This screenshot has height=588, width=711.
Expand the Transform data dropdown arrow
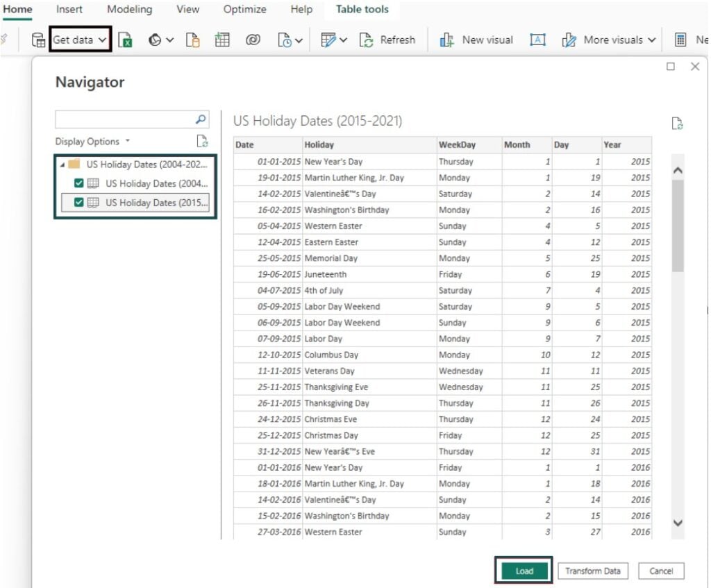[x=343, y=40]
